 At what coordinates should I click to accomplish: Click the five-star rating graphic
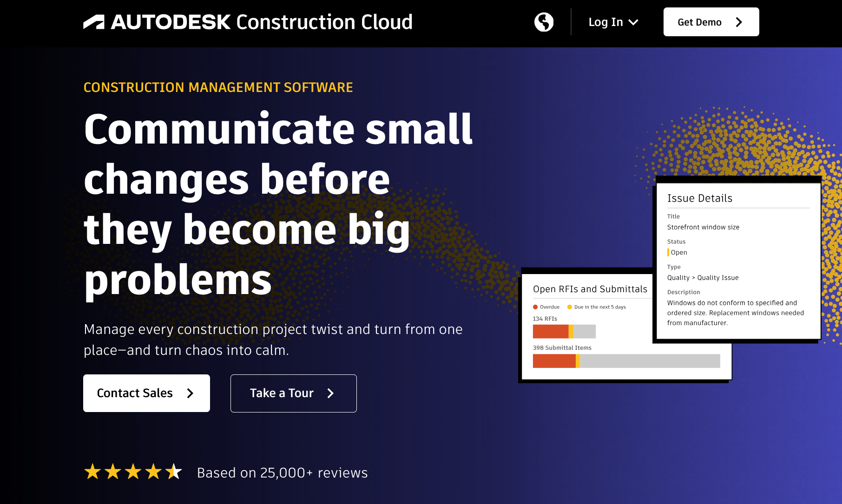tap(133, 472)
